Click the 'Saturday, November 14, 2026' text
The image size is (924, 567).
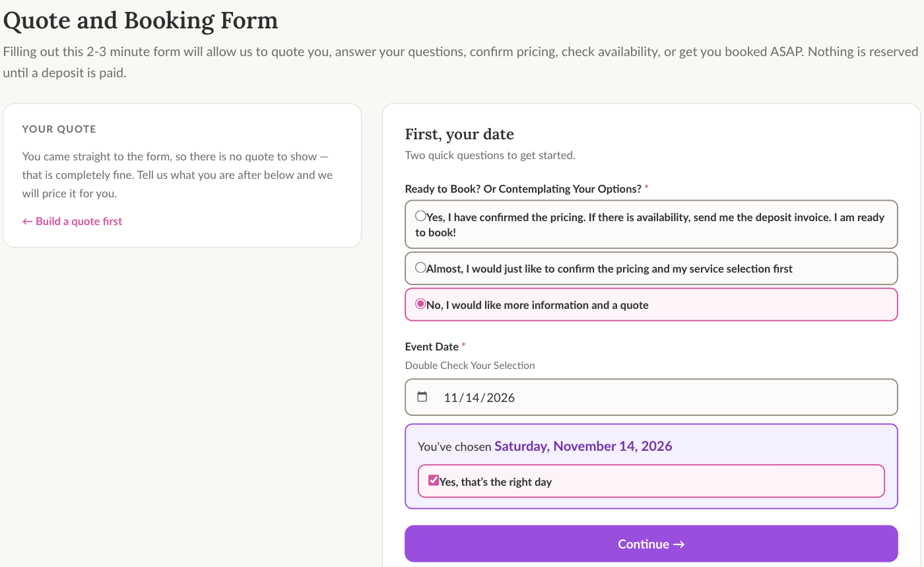pos(583,446)
